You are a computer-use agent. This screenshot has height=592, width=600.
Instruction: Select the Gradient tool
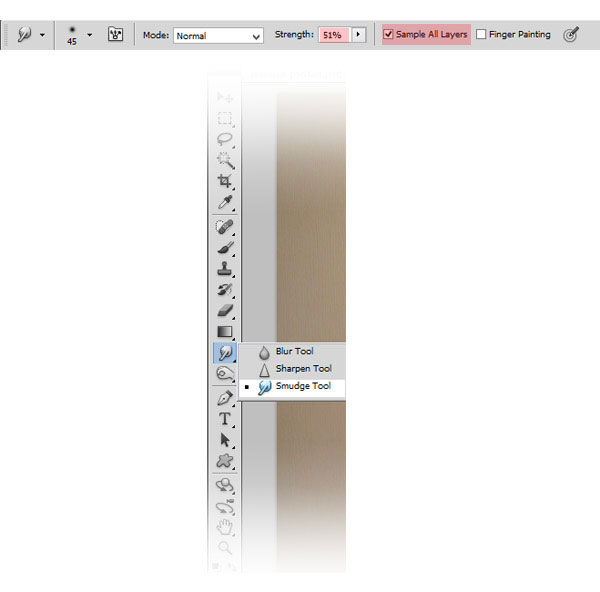pos(225,332)
